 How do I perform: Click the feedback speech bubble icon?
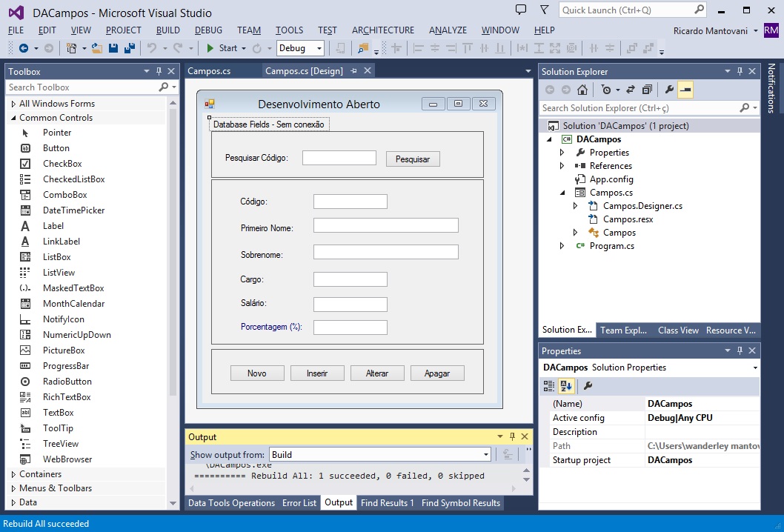click(x=521, y=10)
